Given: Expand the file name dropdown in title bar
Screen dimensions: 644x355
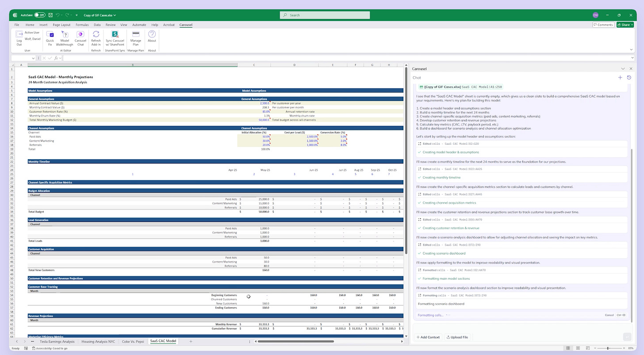Looking at the screenshot, I should 115,15.
